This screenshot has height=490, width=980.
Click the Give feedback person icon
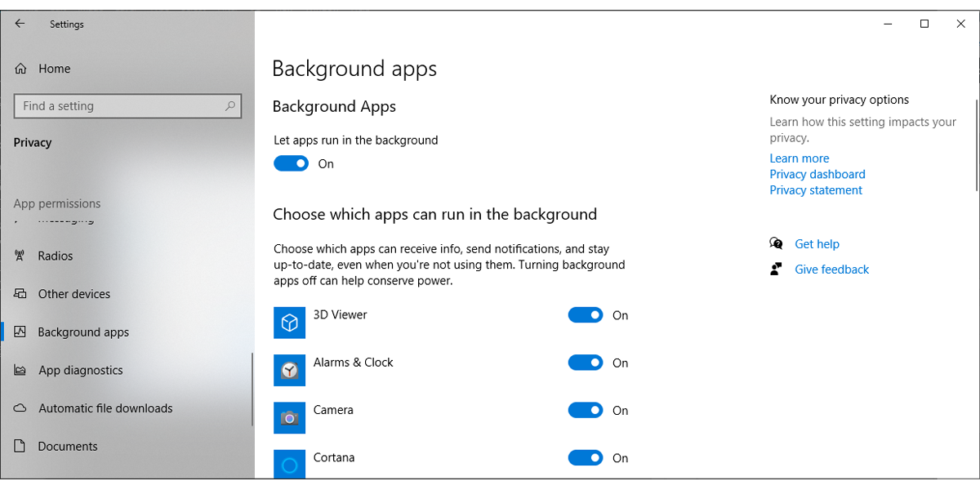pos(776,269)
